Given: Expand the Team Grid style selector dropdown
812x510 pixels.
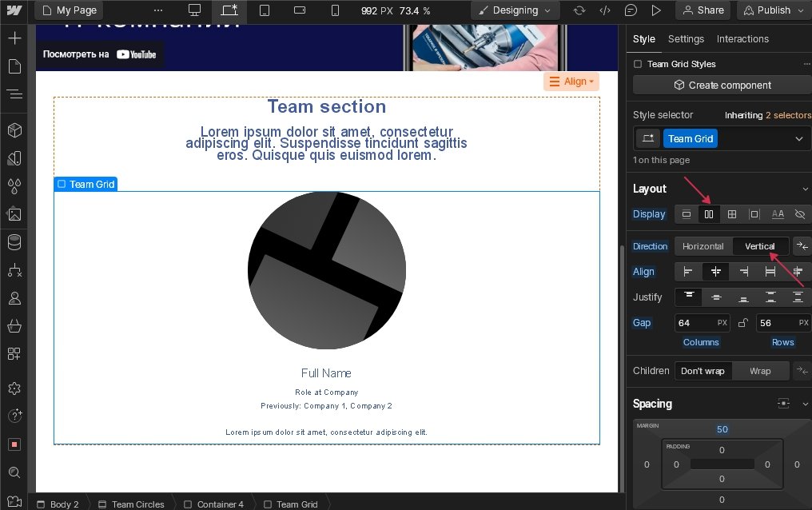Looking at the screenshot, I should (799, 139).
